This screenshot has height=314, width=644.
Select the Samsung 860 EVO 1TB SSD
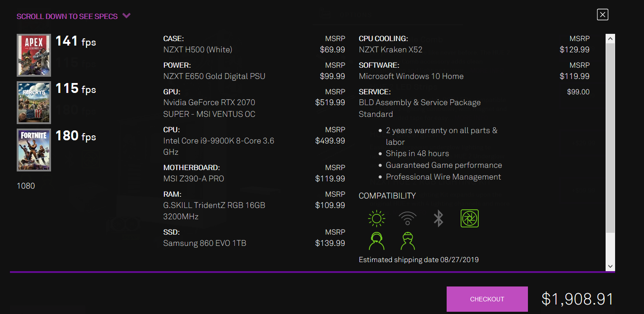click(205, 243)
